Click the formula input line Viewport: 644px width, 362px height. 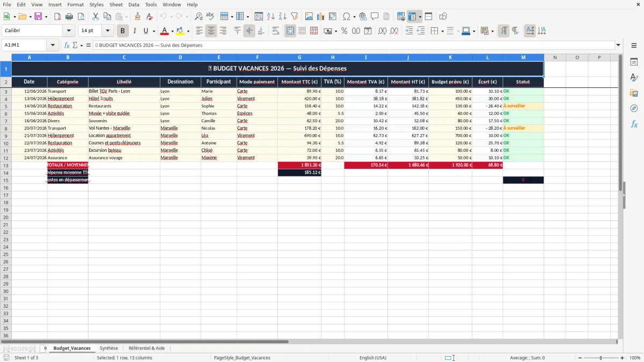(354, 45)
